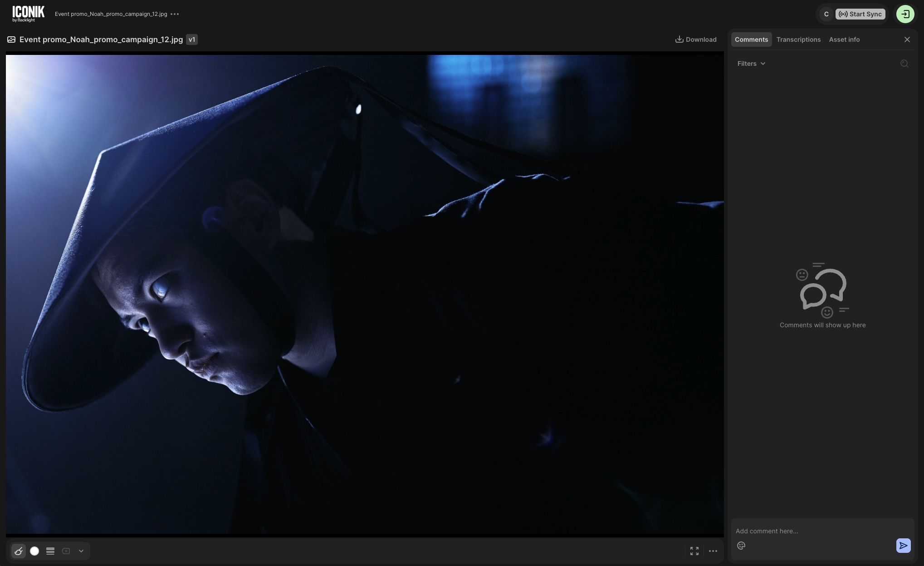
Task: Select the Comments tab
Action: 751,39
